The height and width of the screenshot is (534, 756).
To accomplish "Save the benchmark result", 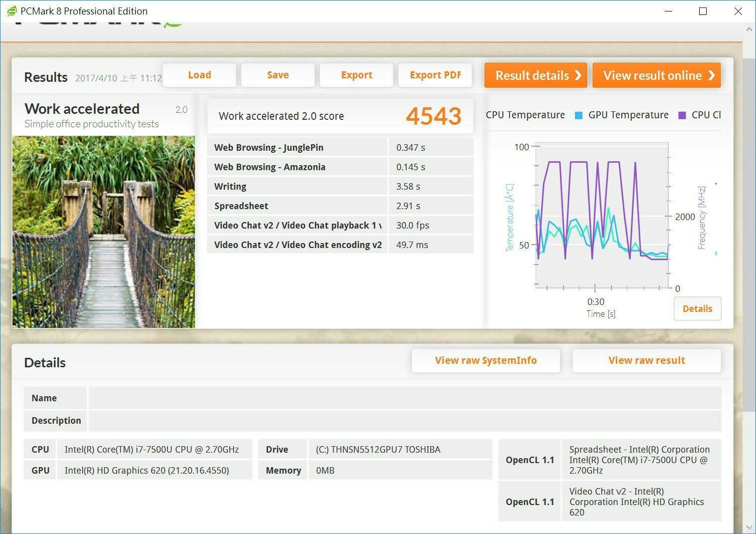I will (x=278, y=75).
